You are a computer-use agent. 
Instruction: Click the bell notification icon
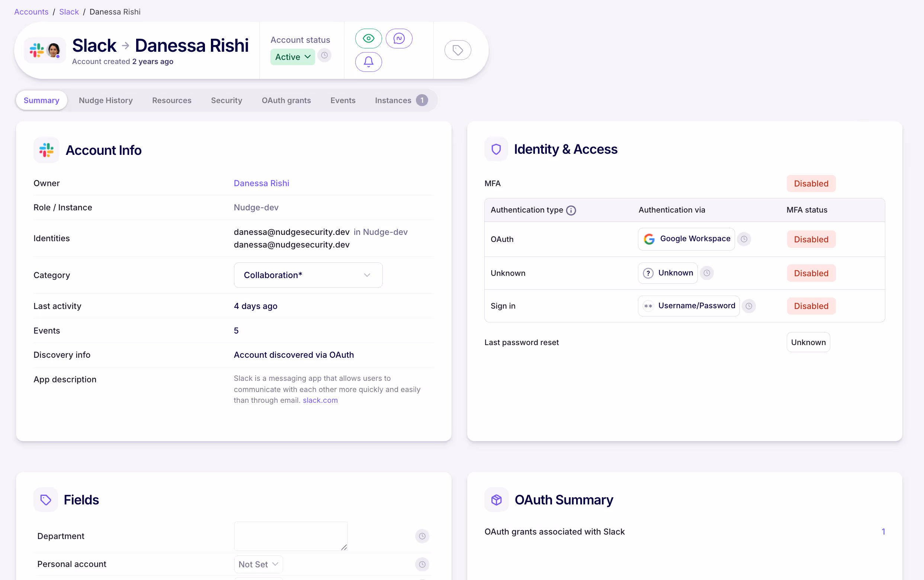(x=368, y=62)
